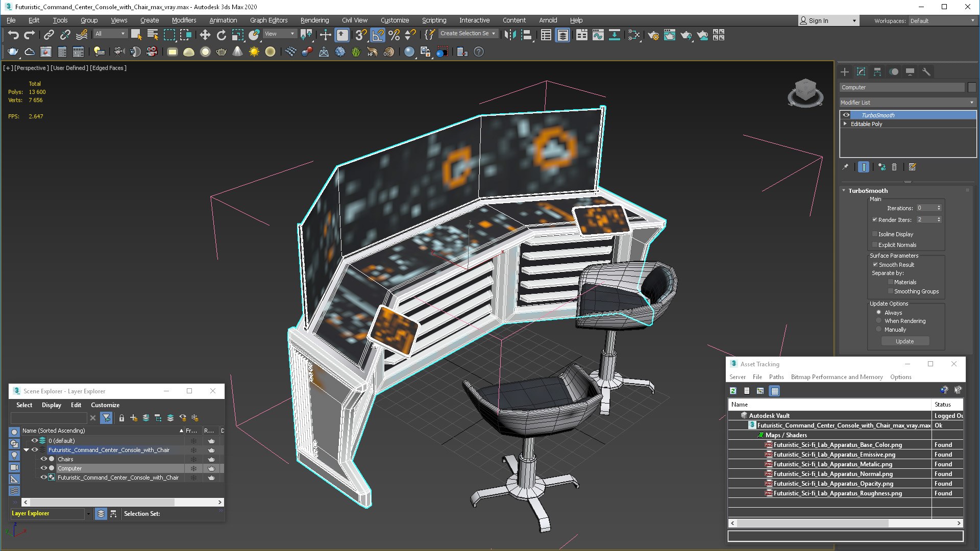Open the Modifier List dropdown
This screenshot has width=980, height=551.
908,103
